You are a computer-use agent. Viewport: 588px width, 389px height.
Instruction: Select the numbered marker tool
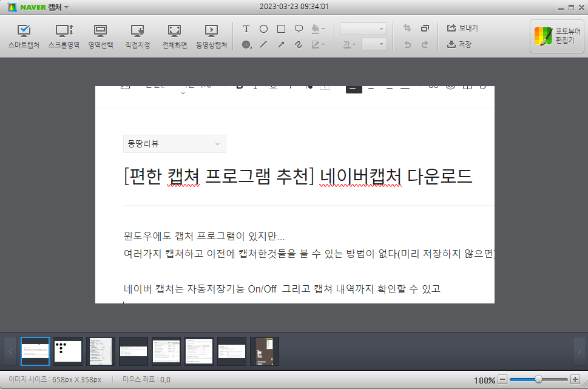pyautogui.click(x=246, y=45)
